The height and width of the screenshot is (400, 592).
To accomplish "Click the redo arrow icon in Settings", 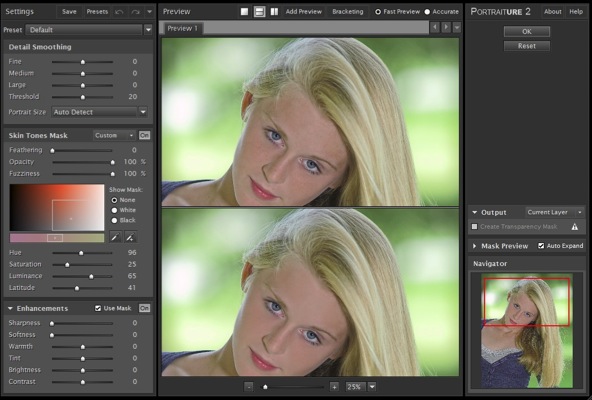I will [x=135, y=12].
